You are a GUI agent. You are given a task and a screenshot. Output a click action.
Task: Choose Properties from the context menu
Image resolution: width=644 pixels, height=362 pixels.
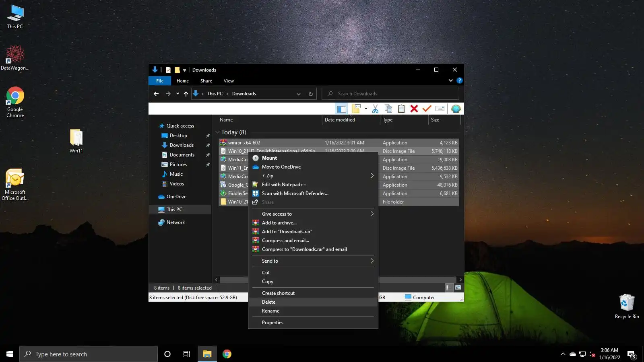(313, 323)
